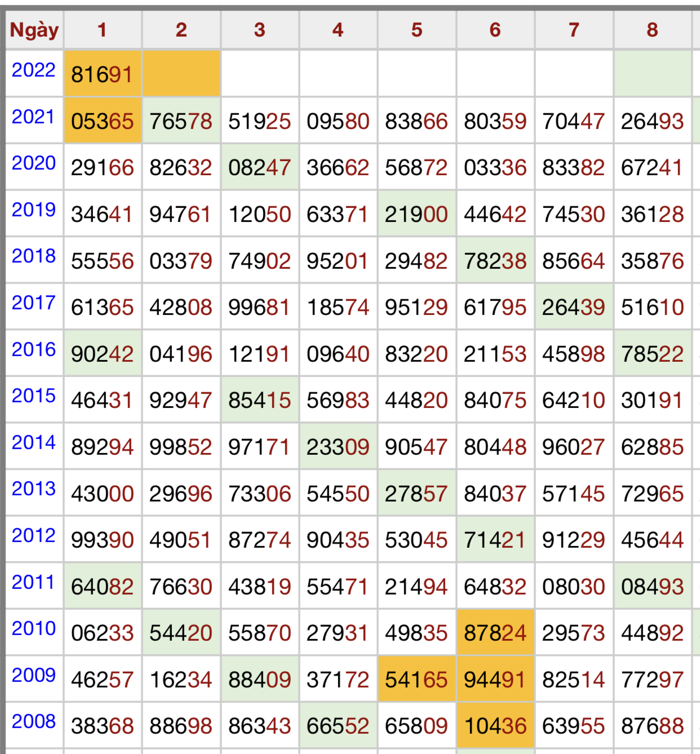The width and height of the screenshot is (700, 754).
Task: Open the 2008 year link
Action: [x=34, y=722]
